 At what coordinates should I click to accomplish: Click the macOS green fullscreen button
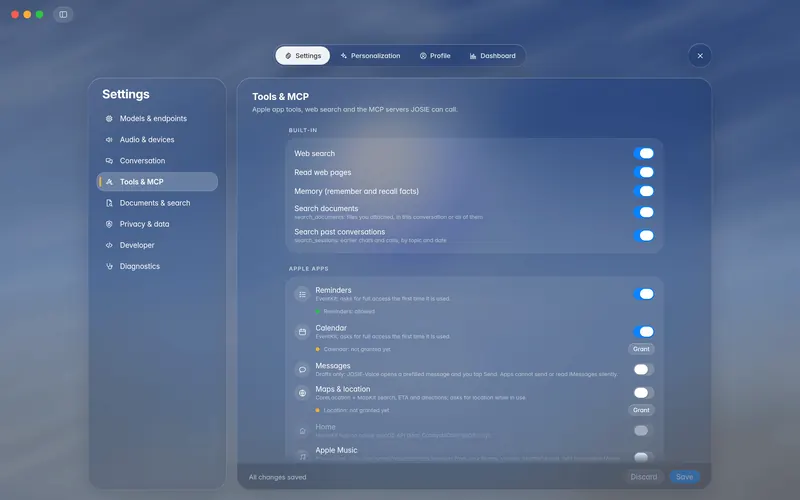pyautogui.click(x=39, y=14)
